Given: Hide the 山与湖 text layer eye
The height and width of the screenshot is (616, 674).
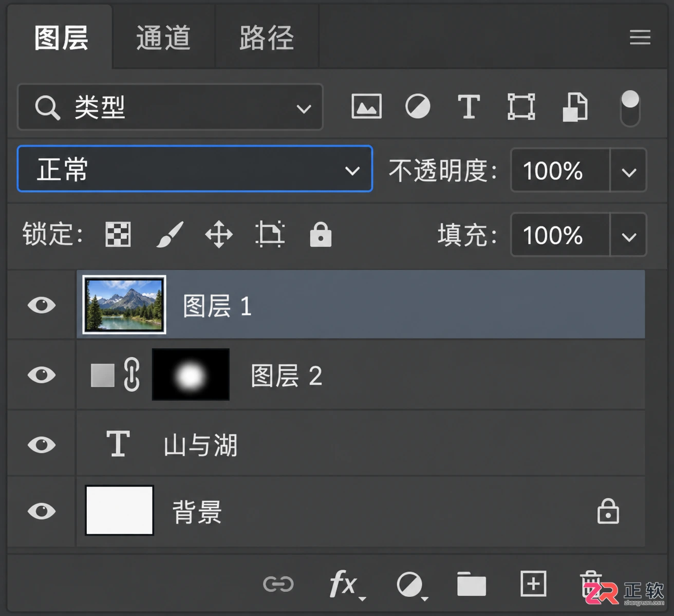Looking at the screenshot, I should [42, 444].
